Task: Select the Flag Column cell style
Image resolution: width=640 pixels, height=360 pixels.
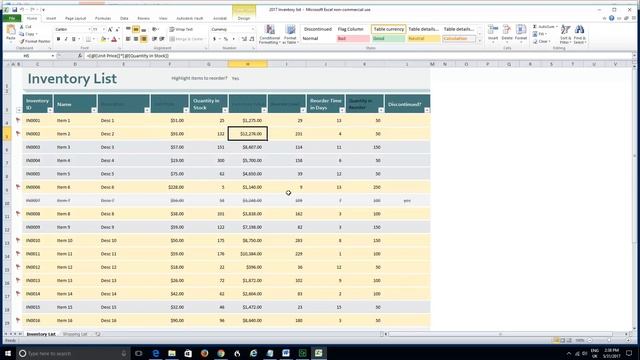Action: point(353,29)
